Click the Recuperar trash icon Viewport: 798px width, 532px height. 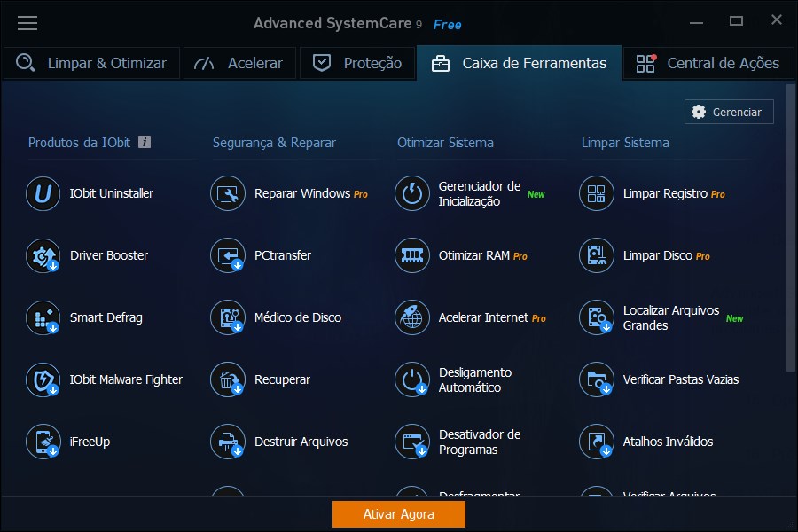click(228, 379)
